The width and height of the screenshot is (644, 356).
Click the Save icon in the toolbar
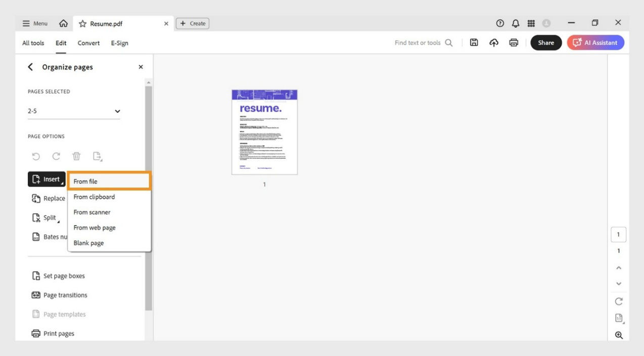click(474, 42)
